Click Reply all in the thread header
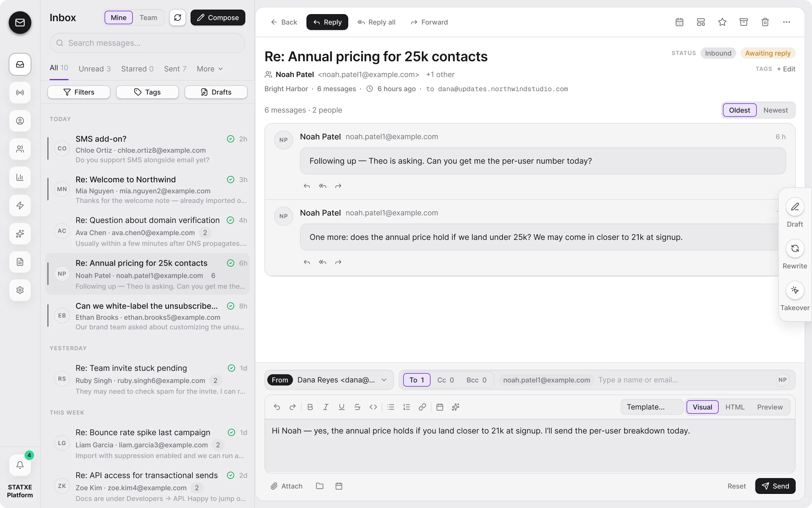 (x=376, y=22)
